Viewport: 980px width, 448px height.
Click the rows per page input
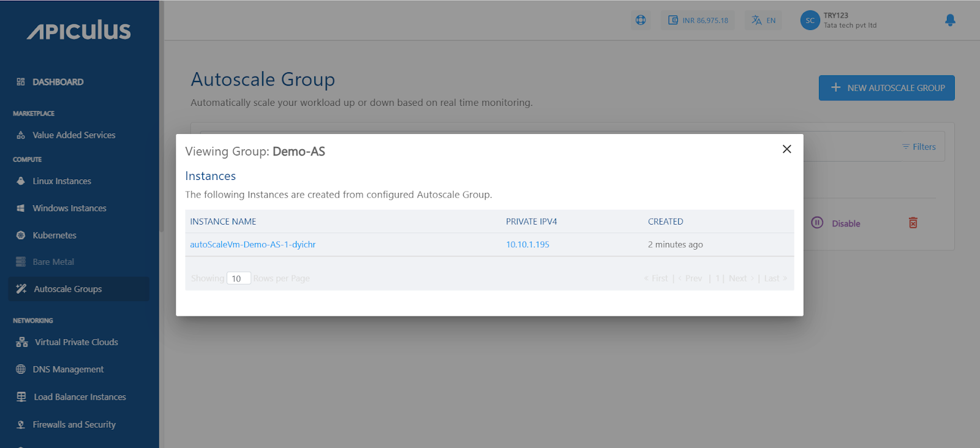pyautogui.click(x=238, y=278)
